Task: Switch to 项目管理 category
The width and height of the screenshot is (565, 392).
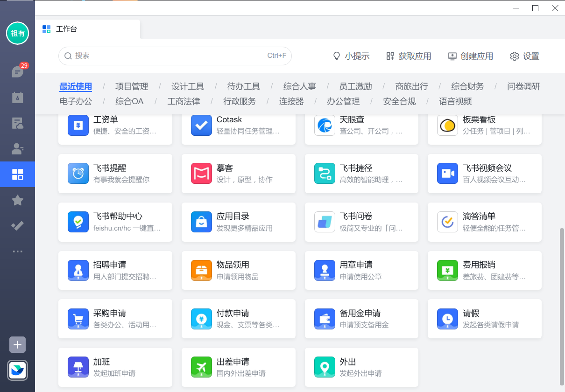Action: (132, 86)
